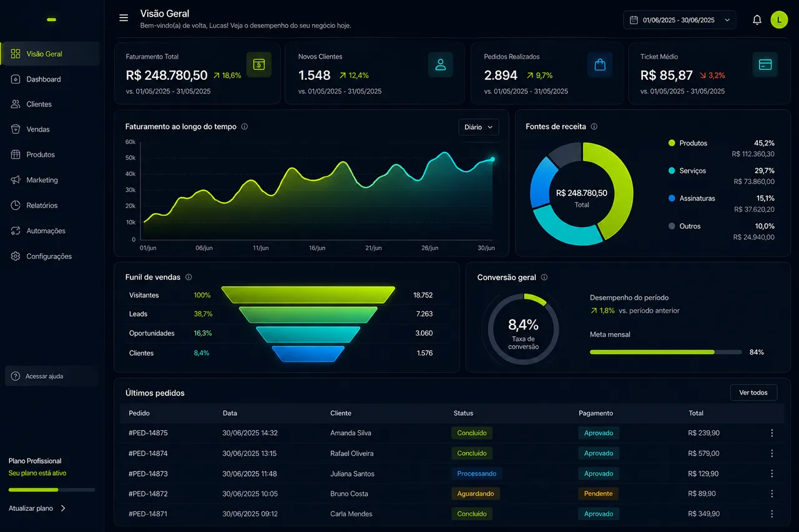Click the Concluído status of #PED-14875
This screenshot has width=799, height=532.
(x=472, y=433)
